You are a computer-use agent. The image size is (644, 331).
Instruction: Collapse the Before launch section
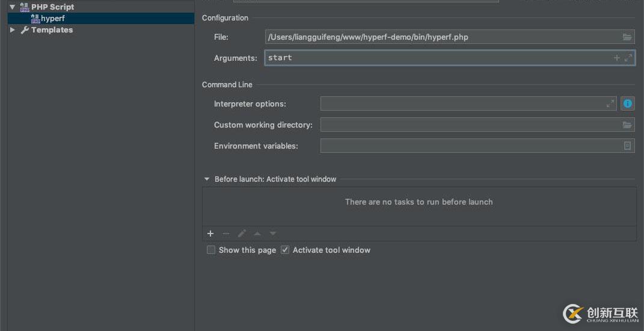click(x=207, y=179)
